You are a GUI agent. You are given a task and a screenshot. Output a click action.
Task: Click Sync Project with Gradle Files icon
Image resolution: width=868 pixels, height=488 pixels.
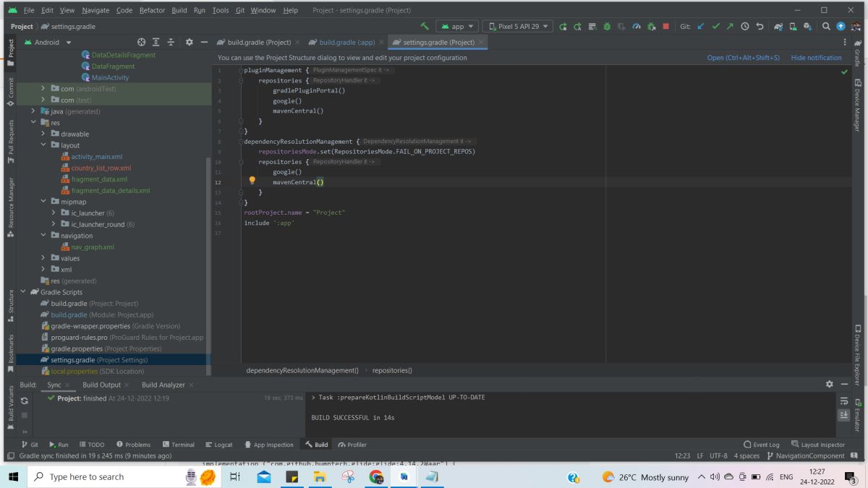click(x=779, y=26)
